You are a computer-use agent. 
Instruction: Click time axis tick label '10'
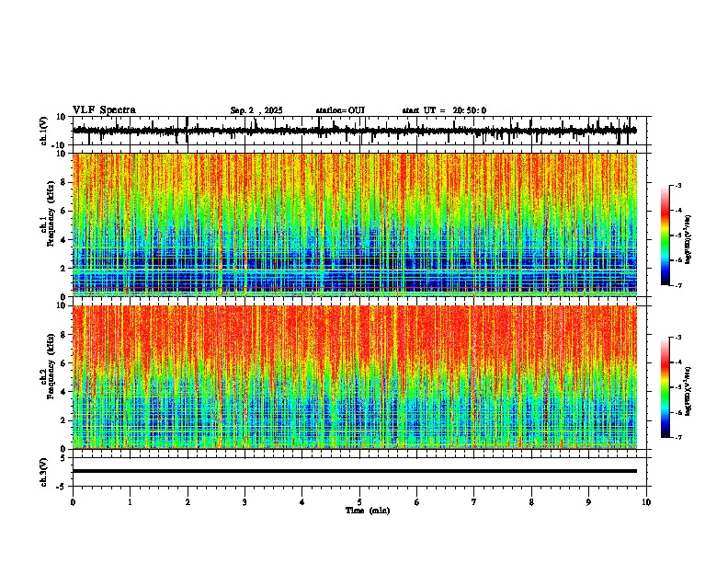click(646, 502)
